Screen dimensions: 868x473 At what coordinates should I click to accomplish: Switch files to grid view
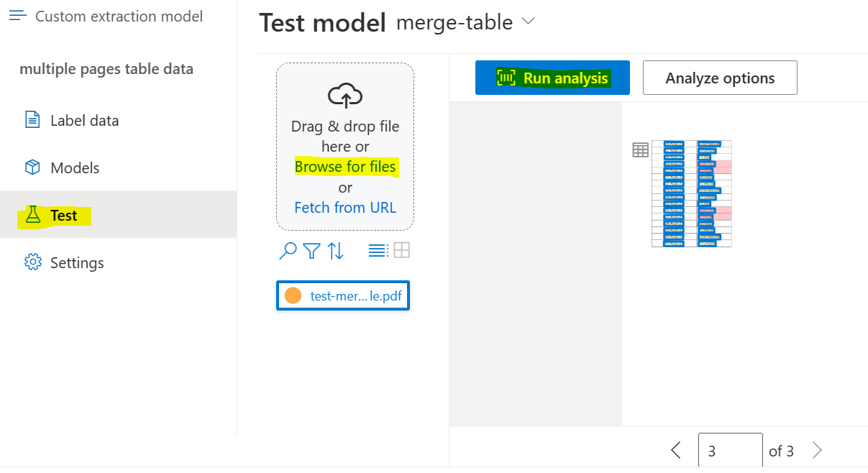pyautogui.click(x=401, y=249)
